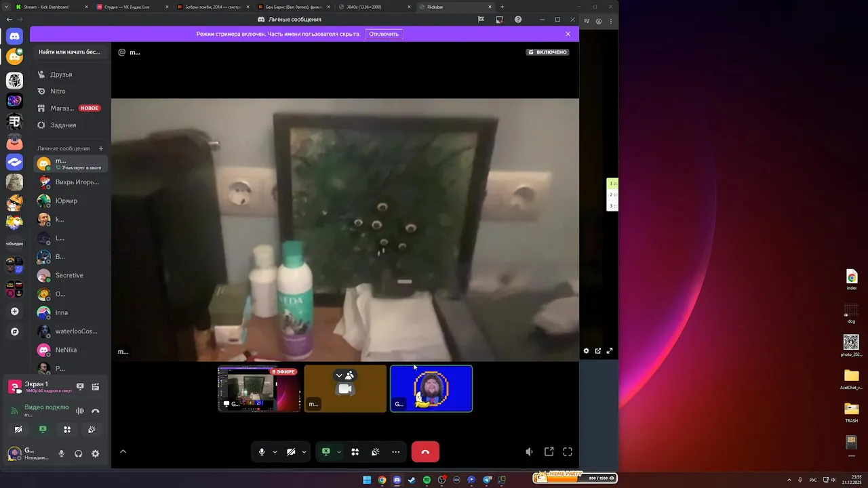Click Отключить to disable streamer mode
Screen dimensions: 868x488
[x=384, y=34]
